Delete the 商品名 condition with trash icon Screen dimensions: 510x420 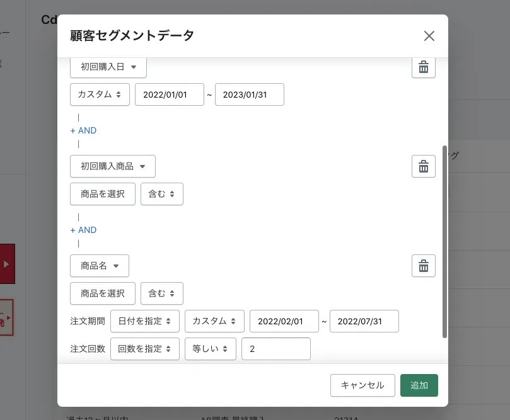click(424, 266)
